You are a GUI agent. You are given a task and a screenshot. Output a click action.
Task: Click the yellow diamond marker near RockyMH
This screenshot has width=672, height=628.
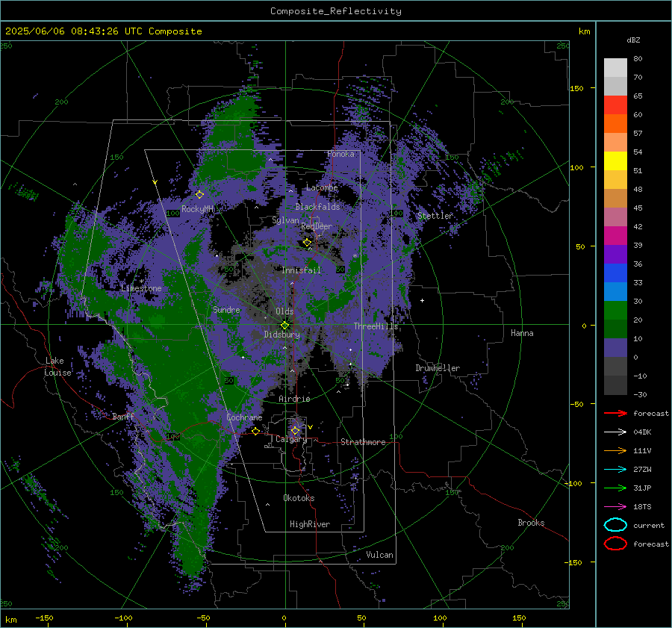pyautogui.click(x=199, y=195)
